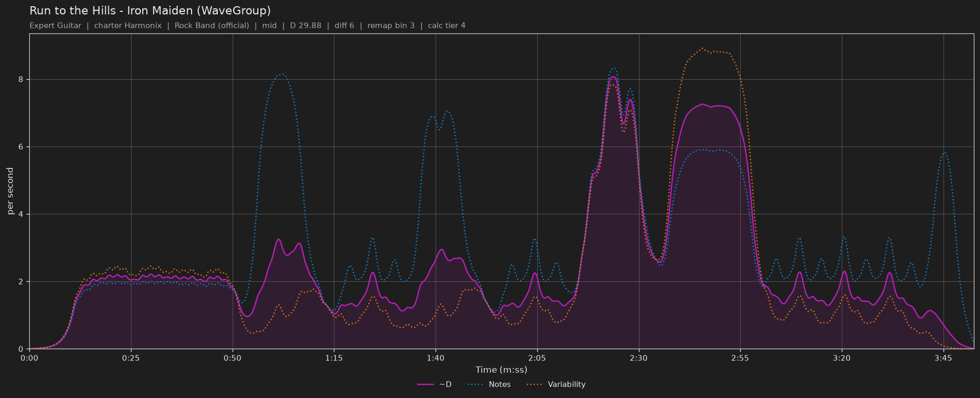
Task: Click the chart title 'Run to the Hills - Iron Maiden (WaveGroup)'
Action: pos(150,11)
